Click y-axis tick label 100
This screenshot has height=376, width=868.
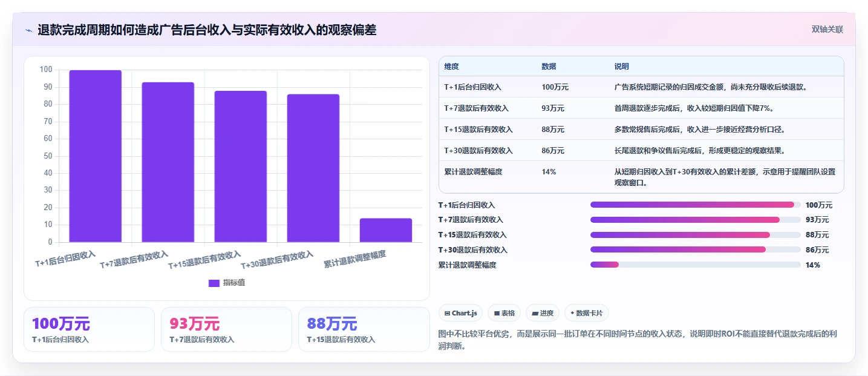click(x=46, y=70)
